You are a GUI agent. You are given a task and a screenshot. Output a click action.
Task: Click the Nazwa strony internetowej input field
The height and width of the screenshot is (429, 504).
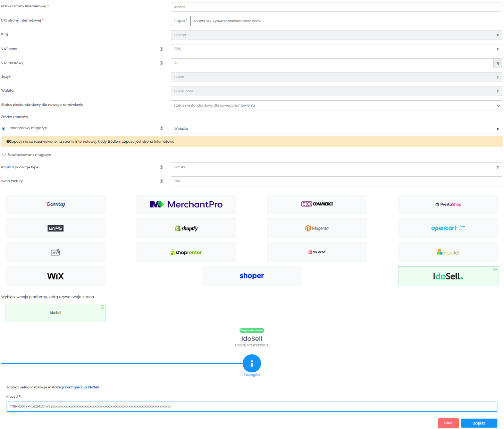[x=336, y=7]
